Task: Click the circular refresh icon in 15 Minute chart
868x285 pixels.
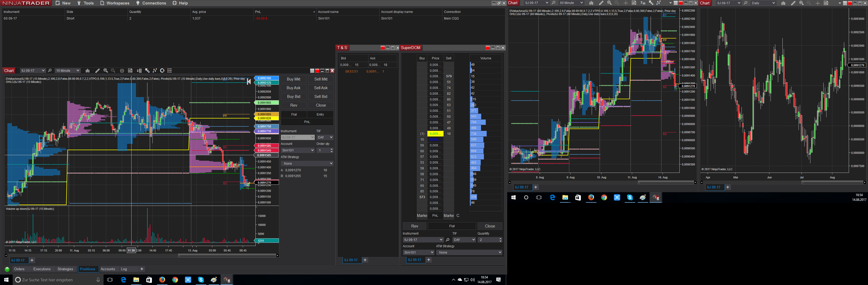Action: pos(162,71)
